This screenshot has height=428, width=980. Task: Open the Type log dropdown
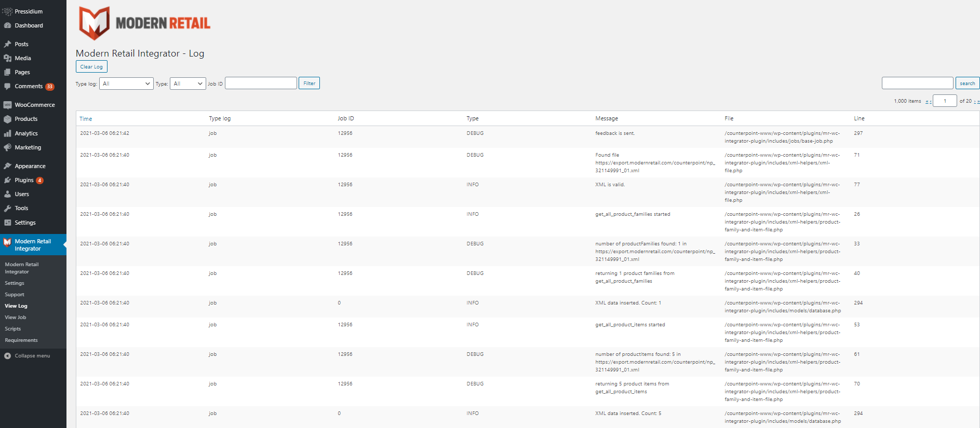coord(126,84)
